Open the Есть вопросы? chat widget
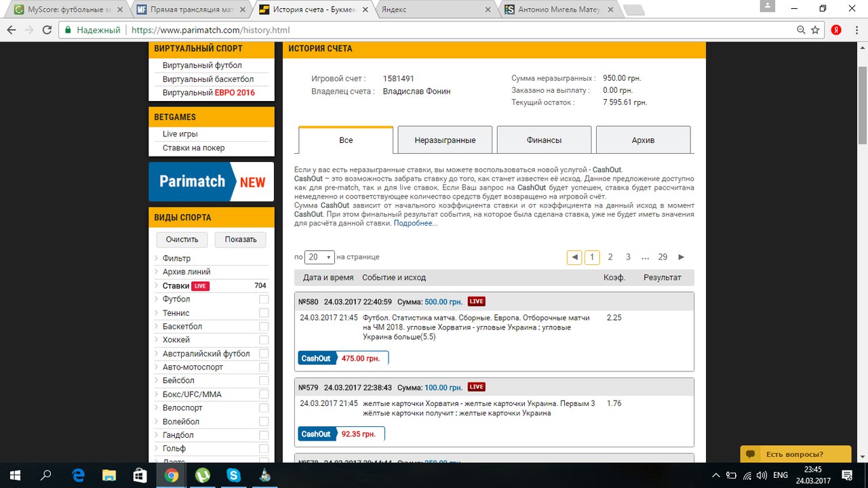Viewport: 868px width, 488px height. (795, 454)
